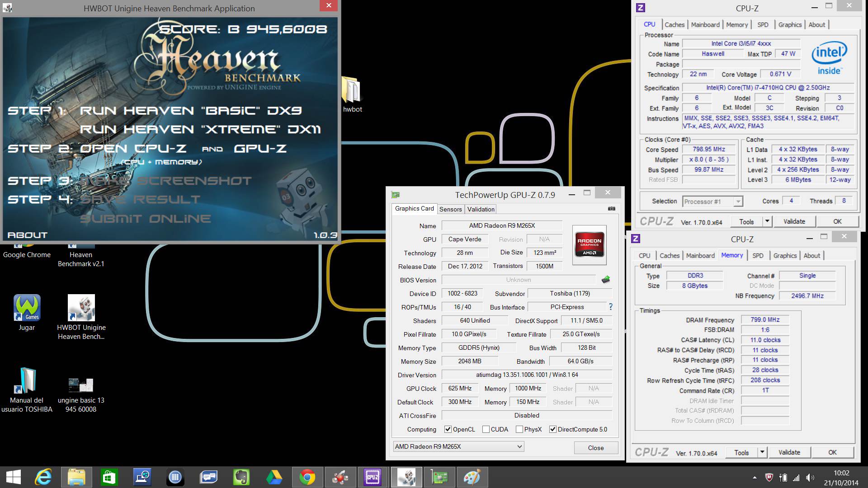Image resolution: width=868 pixels, height=488 pixels.
Task: Click the Bus Interface question mark in GPU-Z
Action: [611, 307]
